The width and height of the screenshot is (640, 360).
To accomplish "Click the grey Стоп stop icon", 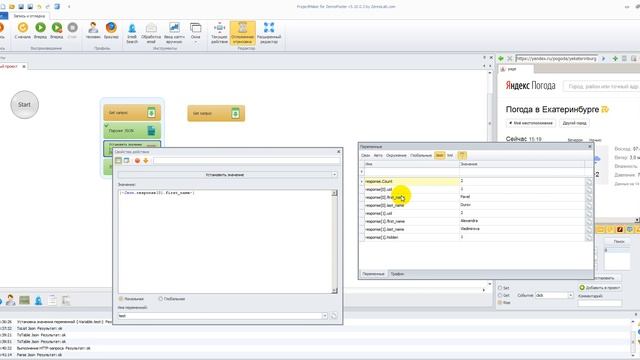I will coord(72,28).
